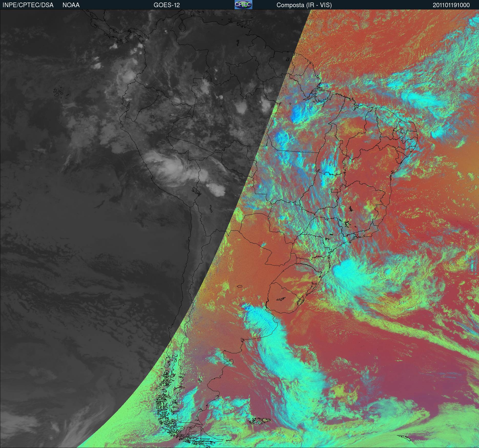Select the INPE/CPTEC/DSA header text
Screen dimensions: 479x448
pos(28,5)
